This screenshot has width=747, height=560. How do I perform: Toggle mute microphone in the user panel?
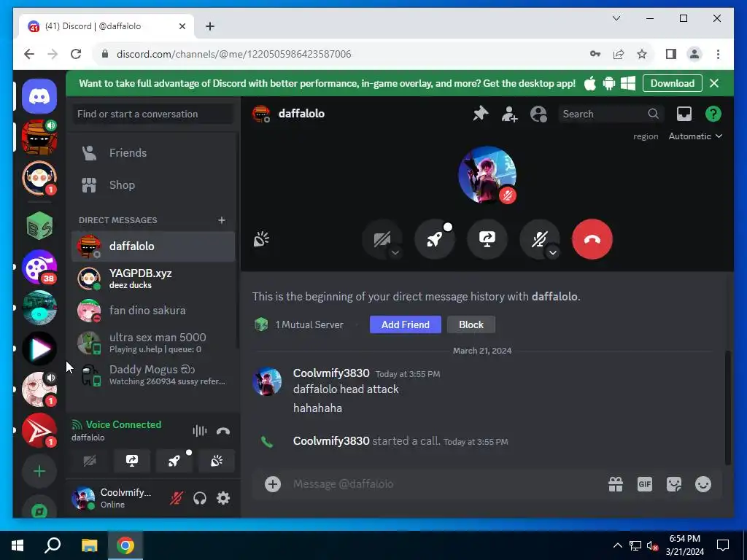[177, 498]
